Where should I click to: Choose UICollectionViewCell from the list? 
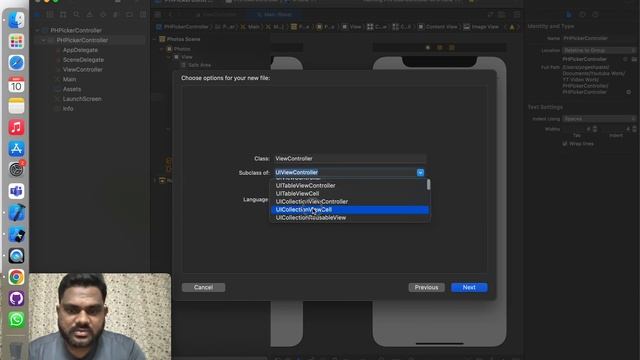350,210
